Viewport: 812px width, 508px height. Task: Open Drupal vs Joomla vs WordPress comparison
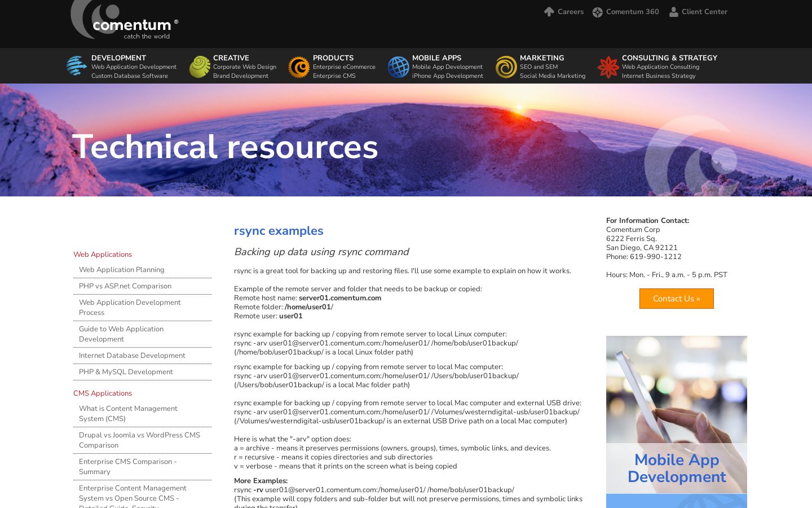[139, 440]
